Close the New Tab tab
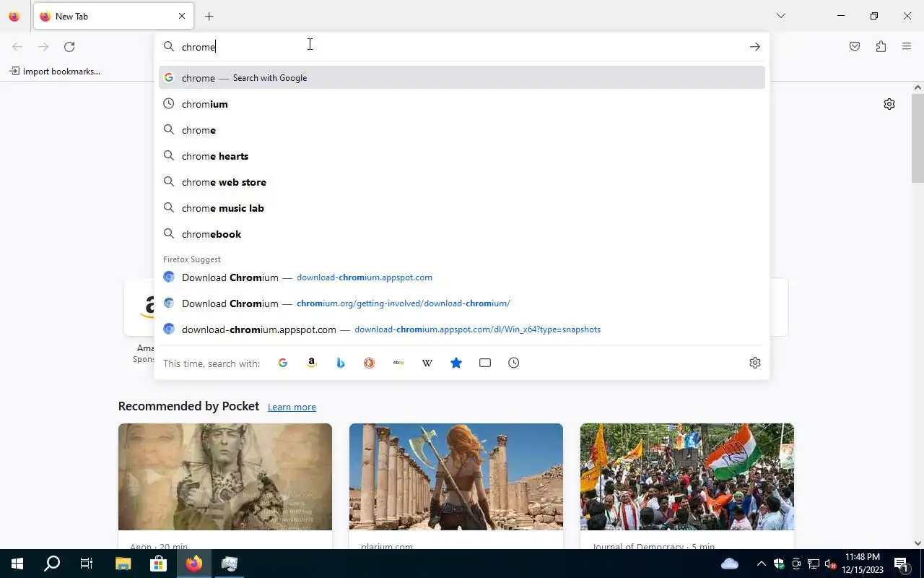The image size is (924, 578). point(182,16)
